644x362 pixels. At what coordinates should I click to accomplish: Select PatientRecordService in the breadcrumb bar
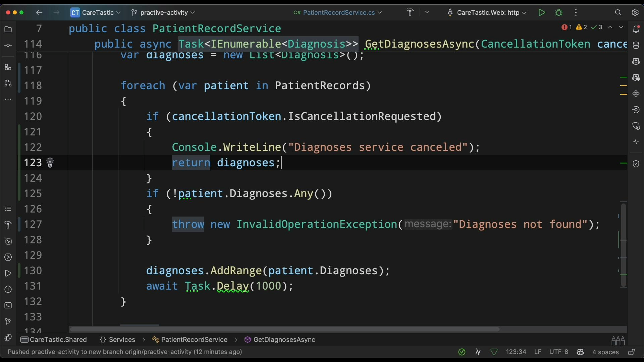click(194, 340)
